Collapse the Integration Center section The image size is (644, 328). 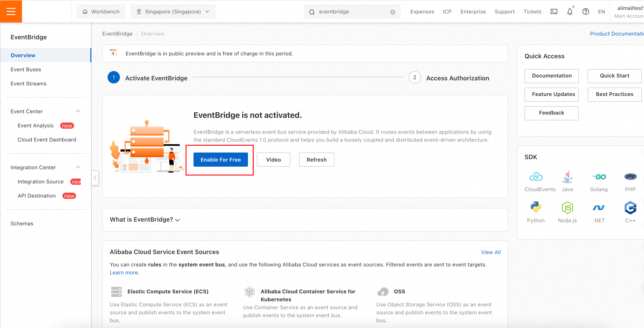[78, 167]
